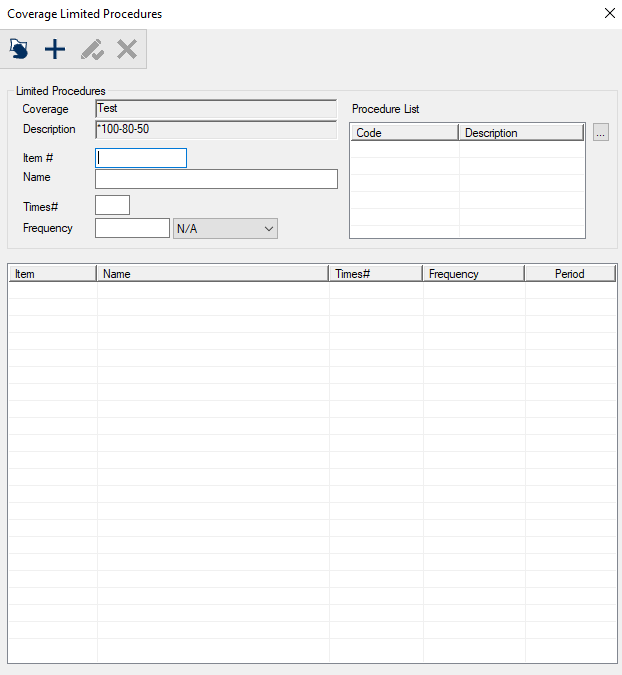Click the folder return icon in toolbar

click(x=19, y=49)
